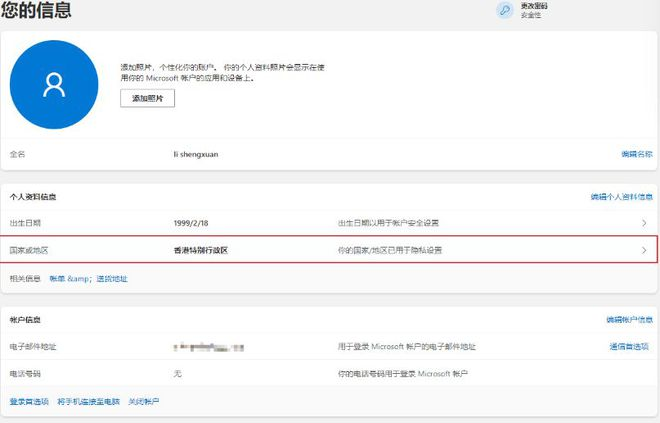
Task: Open the 帐单 & 送货地址 link
Action: 89,278
